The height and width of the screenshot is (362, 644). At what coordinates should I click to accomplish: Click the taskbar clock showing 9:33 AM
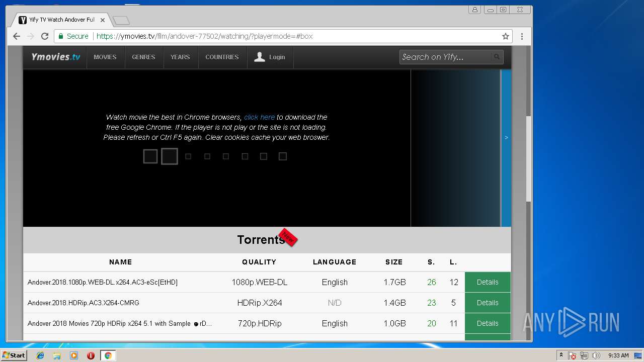pyautogui.click(x=618, y=355)
